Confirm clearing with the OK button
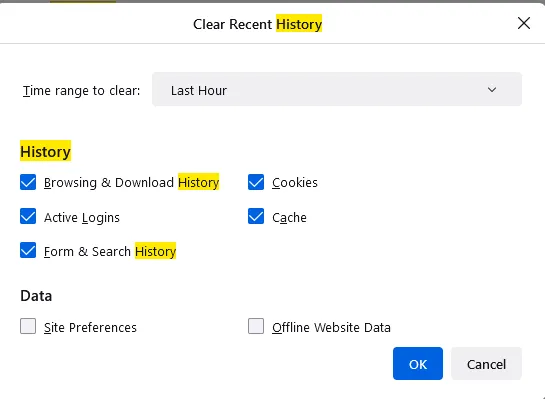 tap(418, 364)
